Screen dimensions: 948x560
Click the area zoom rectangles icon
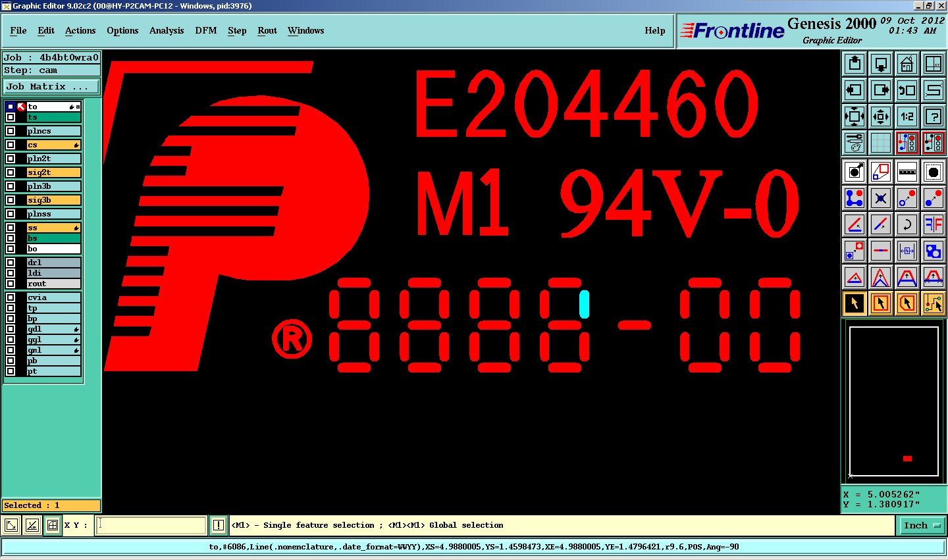click(x=881, y=172)
